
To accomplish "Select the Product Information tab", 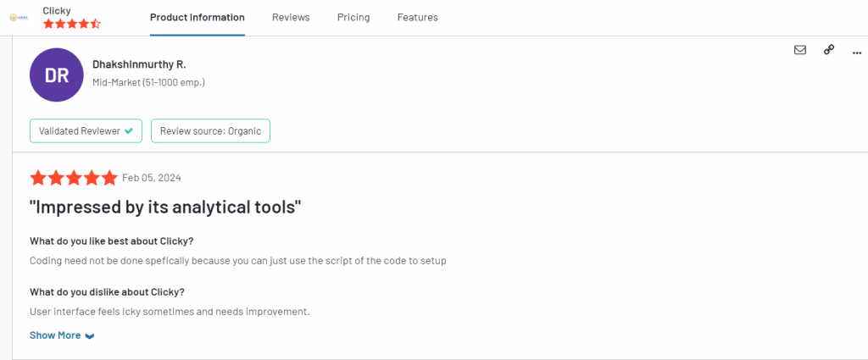I will (x=197, y=18).
